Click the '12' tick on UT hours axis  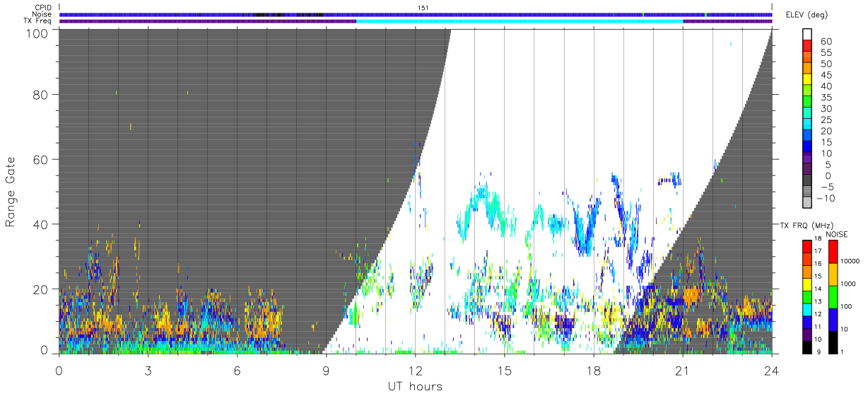pyautogui.click(x=416, y=371)
